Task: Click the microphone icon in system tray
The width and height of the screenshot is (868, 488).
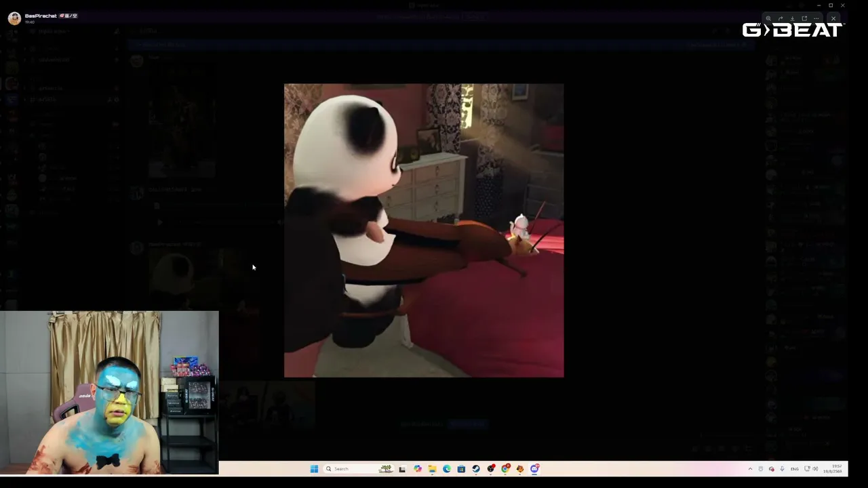Action: (782, 469)
